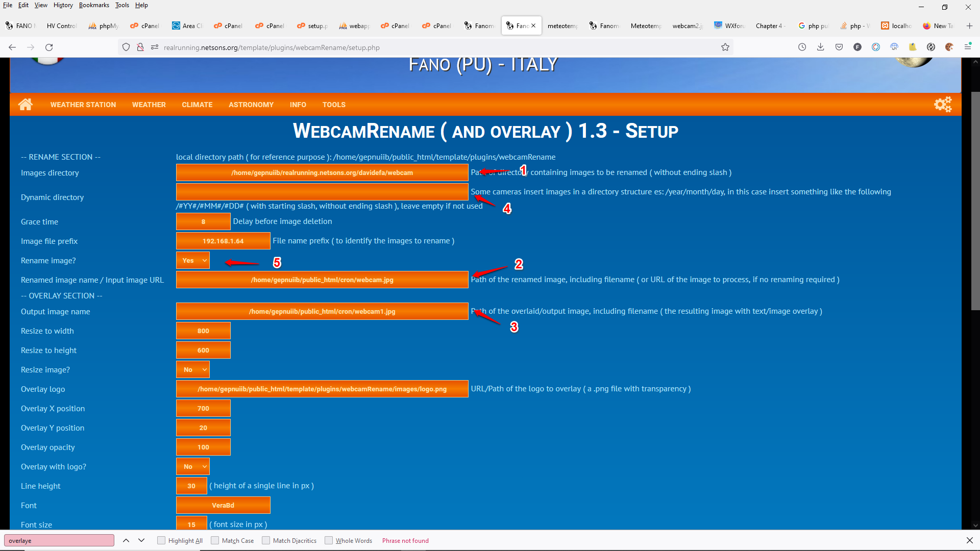Bookmark this page with the star icon
The image size is (980, 551).
725,47
